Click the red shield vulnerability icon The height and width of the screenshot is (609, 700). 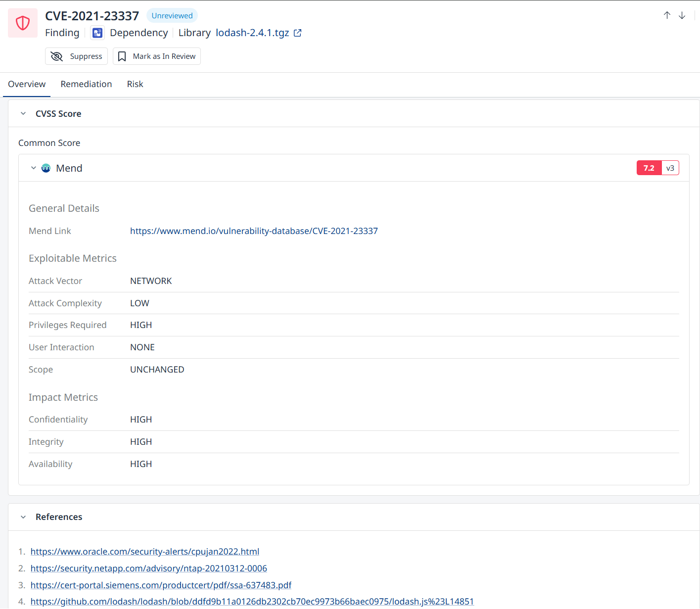click(23, 23)
